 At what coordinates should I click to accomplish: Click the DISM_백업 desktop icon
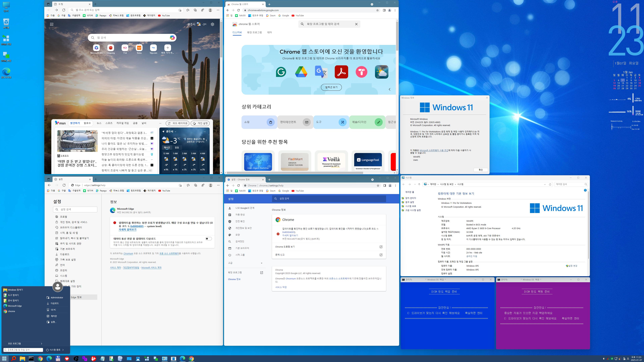pyautogui.click(x=6, y=40)
